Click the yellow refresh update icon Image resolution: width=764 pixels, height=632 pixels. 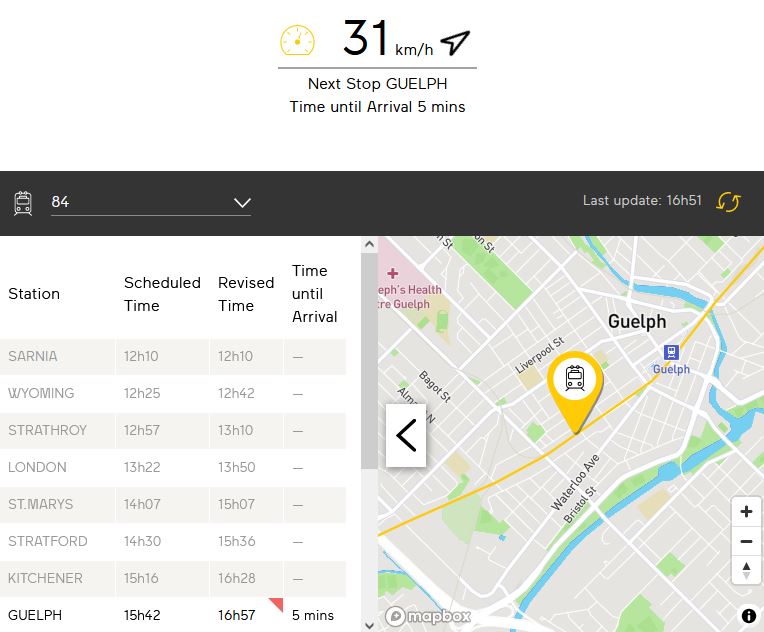pyautogui.click(x=728, y=202)
